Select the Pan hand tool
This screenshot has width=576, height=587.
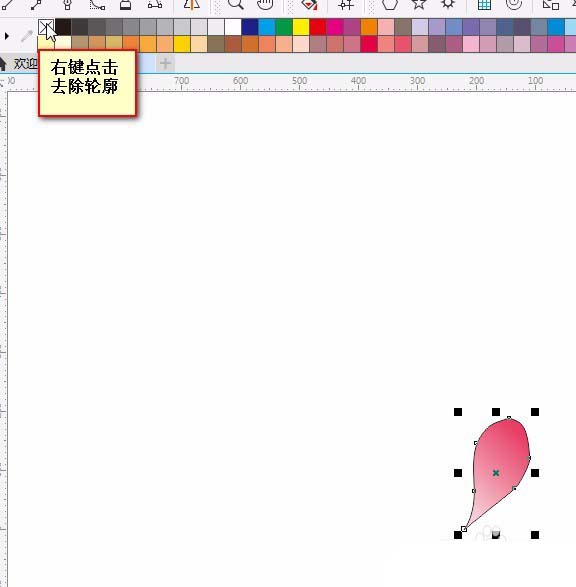[x=265, y=4]
